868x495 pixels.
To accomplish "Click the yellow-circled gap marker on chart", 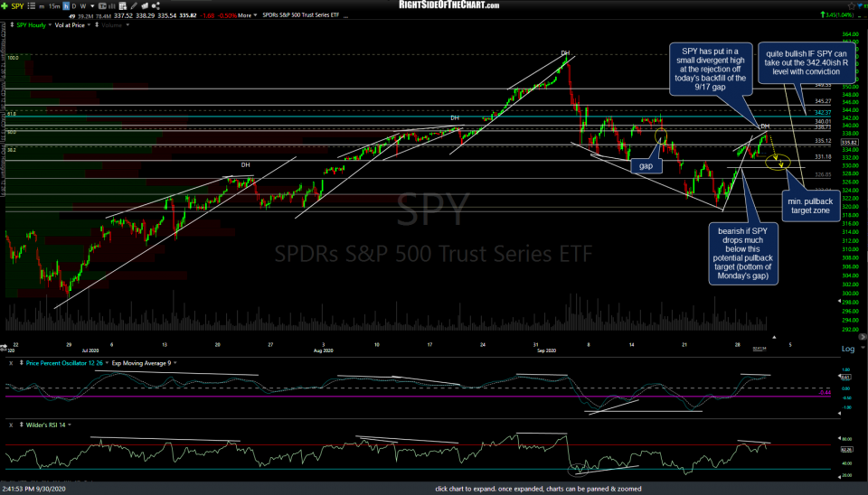I will (x=661, y=135).
